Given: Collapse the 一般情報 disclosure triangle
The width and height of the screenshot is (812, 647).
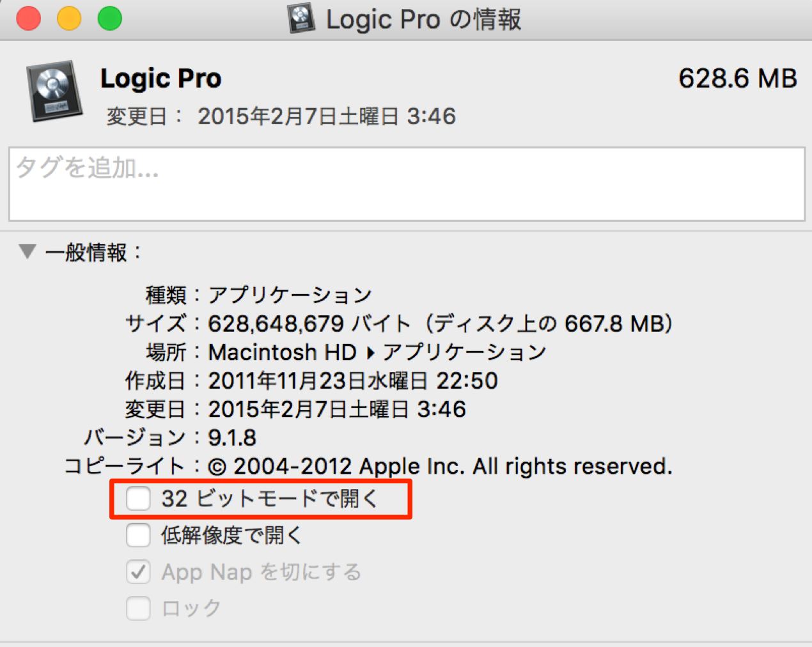Looking at the screenshot, I should [27, 251].
